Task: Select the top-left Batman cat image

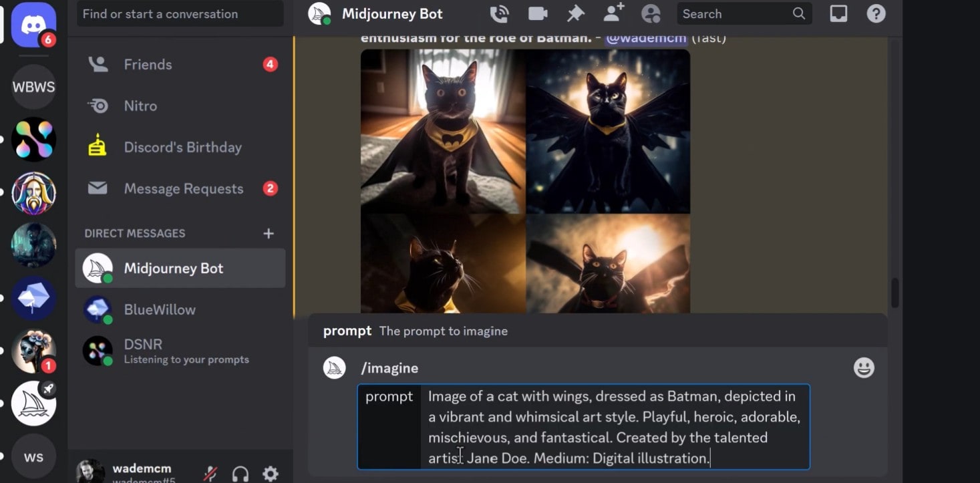Action: [x=442, y=130]
